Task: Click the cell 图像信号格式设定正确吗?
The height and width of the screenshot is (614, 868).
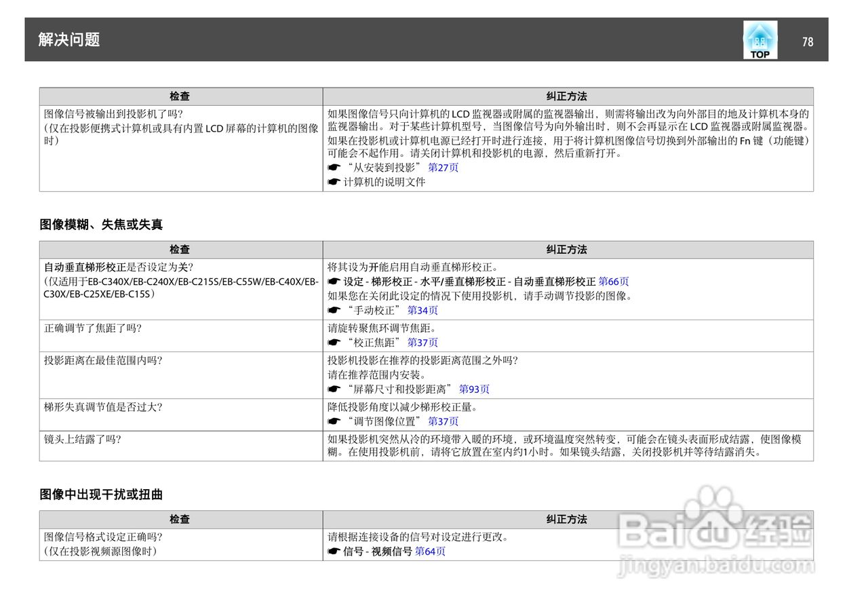Action: [181, 545]
